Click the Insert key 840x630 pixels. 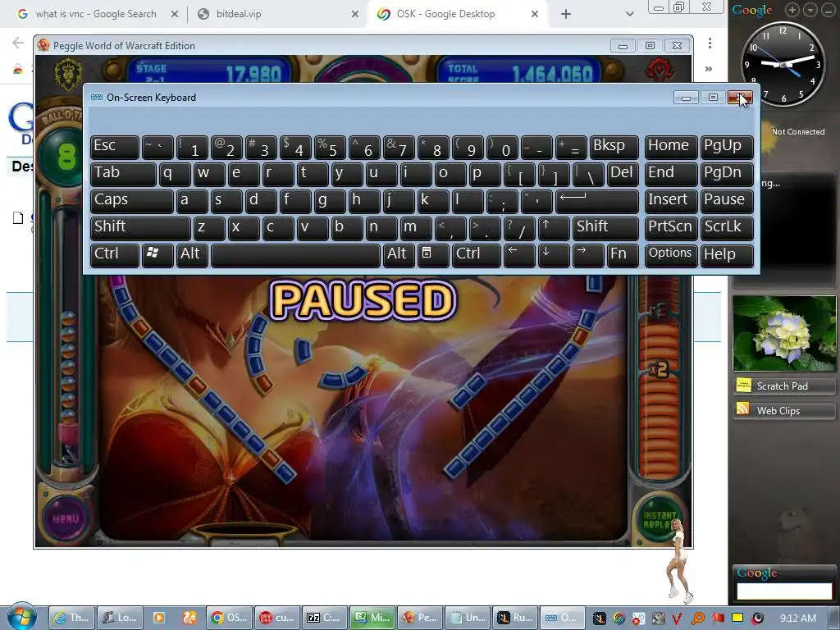click(671, 200)
